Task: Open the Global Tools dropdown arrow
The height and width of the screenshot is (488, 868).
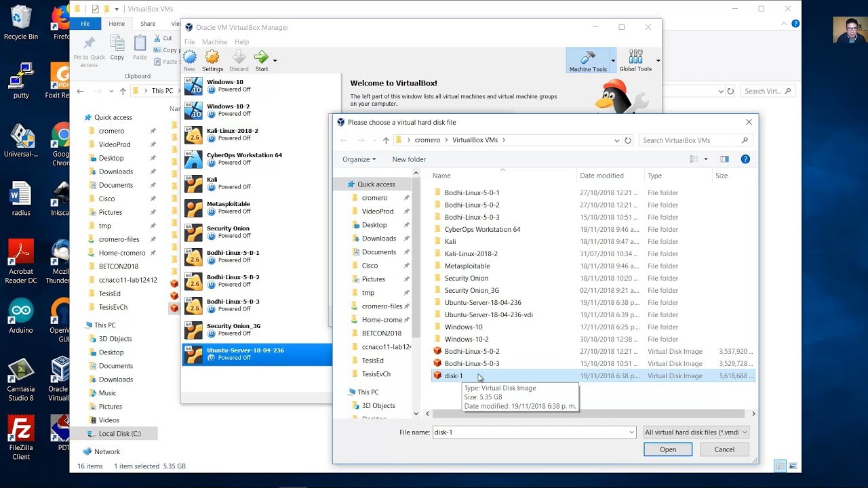Action: tap(658, 60)
